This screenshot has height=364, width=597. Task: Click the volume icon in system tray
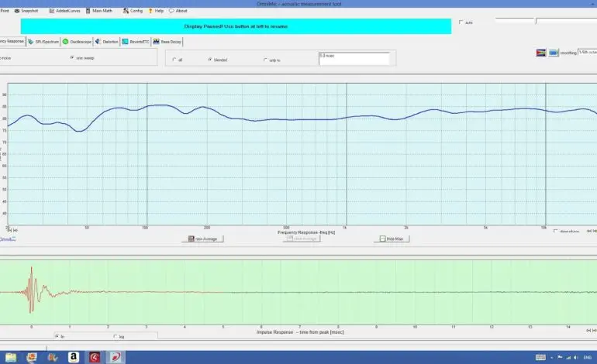tap(575, 357)
